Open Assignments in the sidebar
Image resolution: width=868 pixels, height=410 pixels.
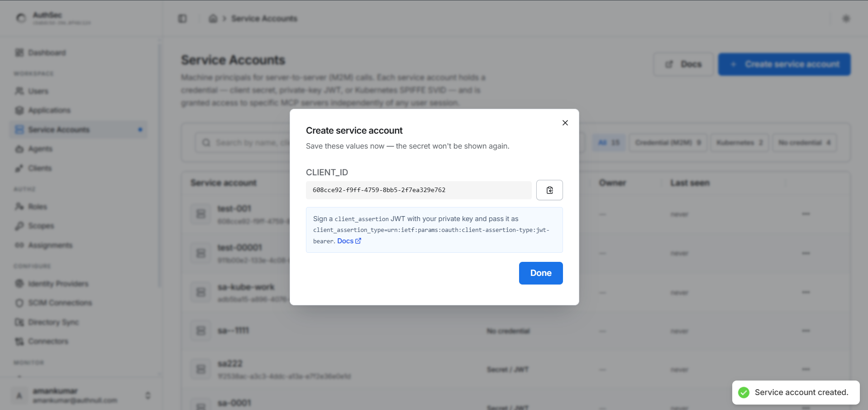coord(79,245)
